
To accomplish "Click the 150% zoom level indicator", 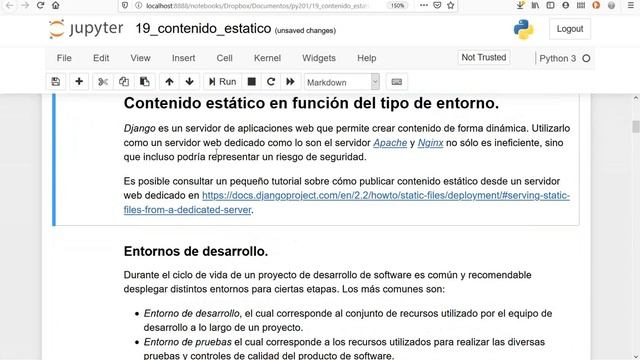I will pyautogui.click(x=397, y=6).
